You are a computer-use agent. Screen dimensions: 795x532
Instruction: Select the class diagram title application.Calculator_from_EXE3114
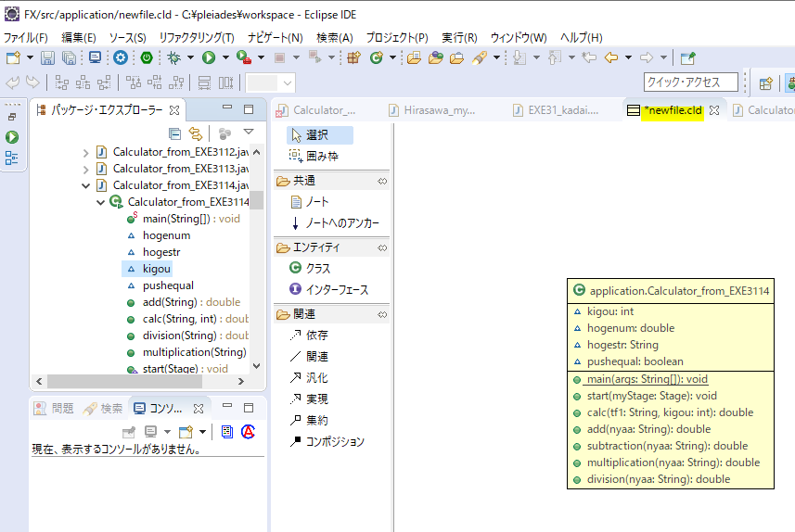(x=679, y=291)
